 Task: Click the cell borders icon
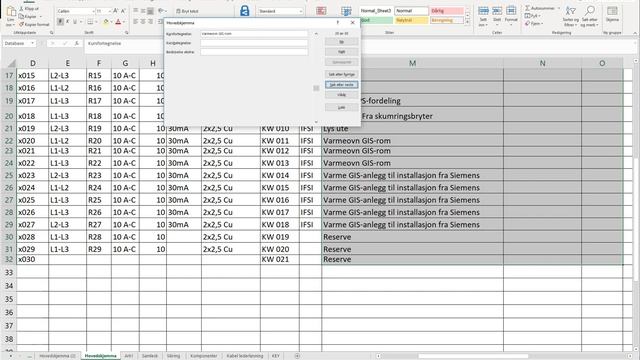[90, 22]
